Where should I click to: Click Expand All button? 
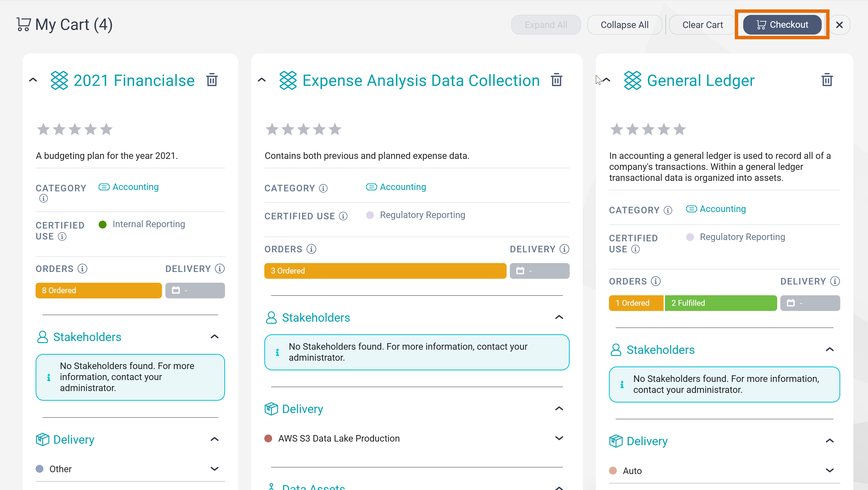tap(546, 25)
